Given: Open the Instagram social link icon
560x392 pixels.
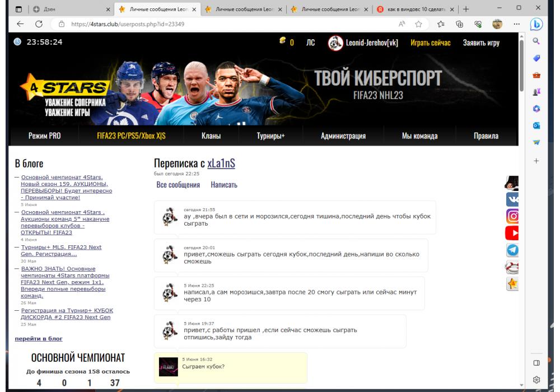Looking at the screenshot, I should [x=512, y=216].
